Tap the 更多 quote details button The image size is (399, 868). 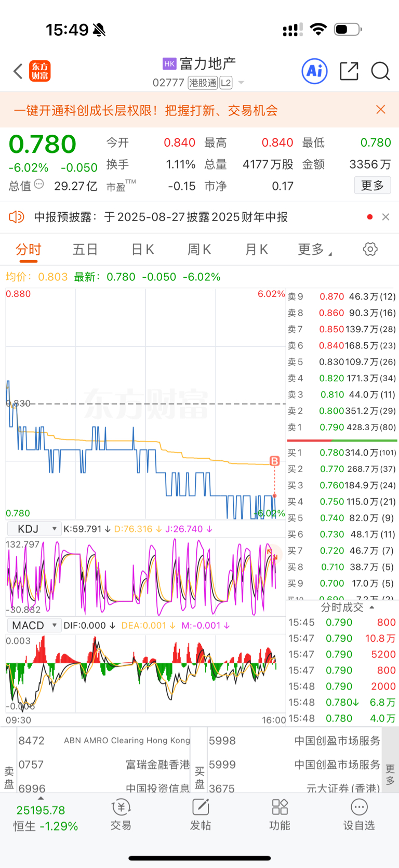coord(373,186)
